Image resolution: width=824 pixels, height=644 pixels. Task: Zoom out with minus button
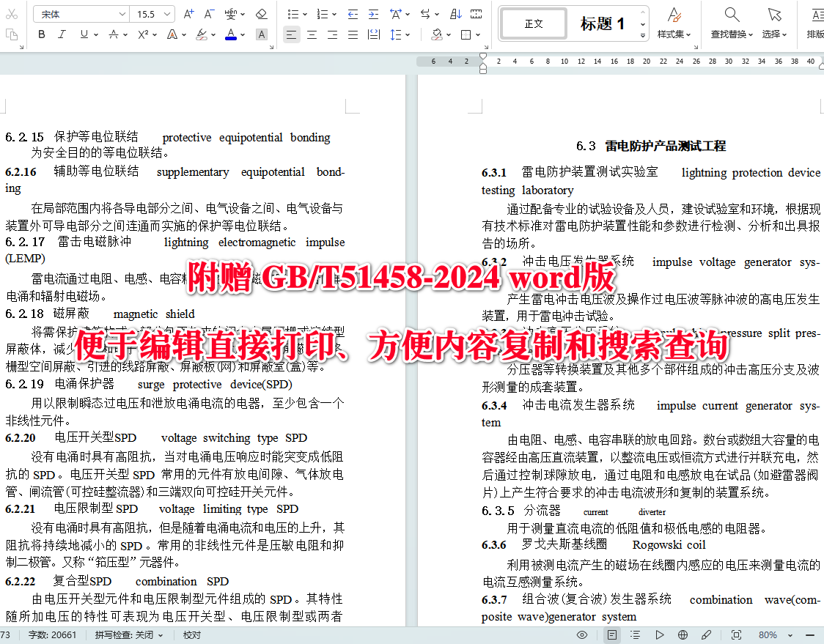810,635
